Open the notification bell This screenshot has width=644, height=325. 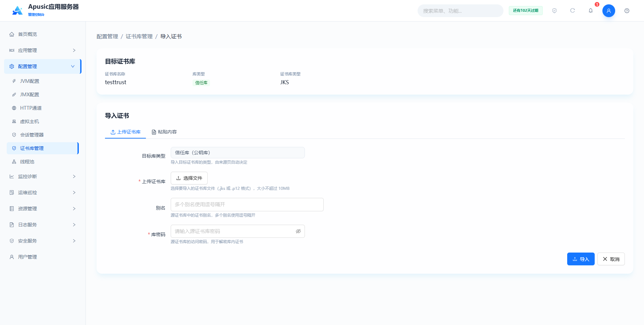click(x=591, y=11)
